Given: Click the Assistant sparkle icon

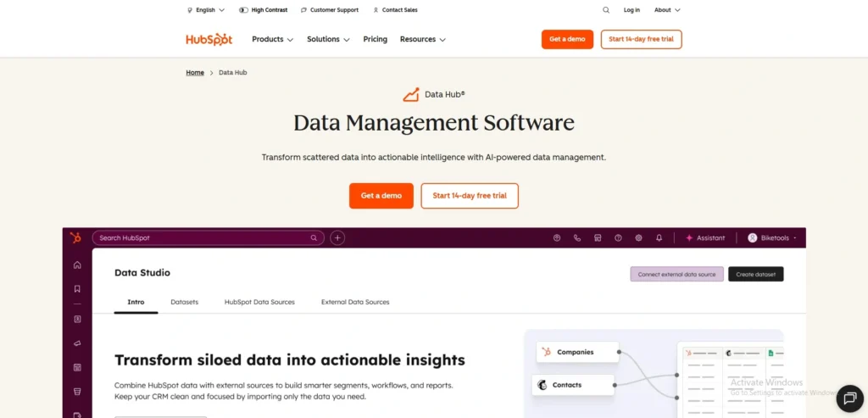Looking at the screenshot, I should 689,238.
